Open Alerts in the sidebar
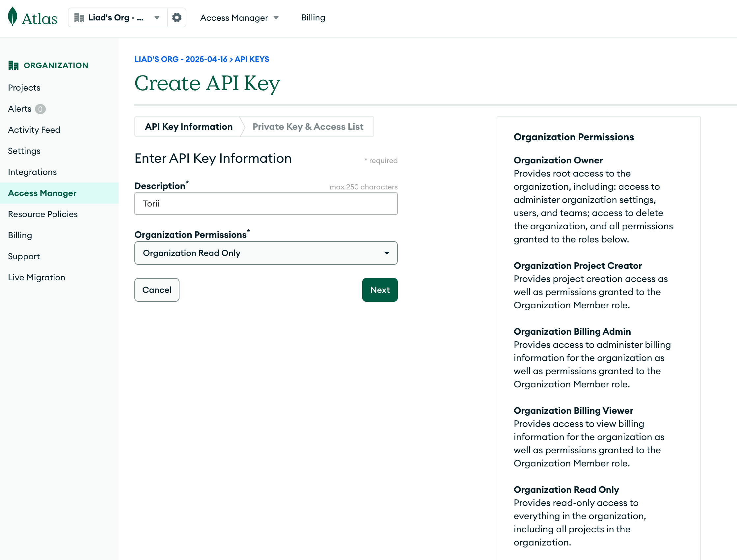The height and width of the screenshot is (560, 737). click(x=20, y=109)
